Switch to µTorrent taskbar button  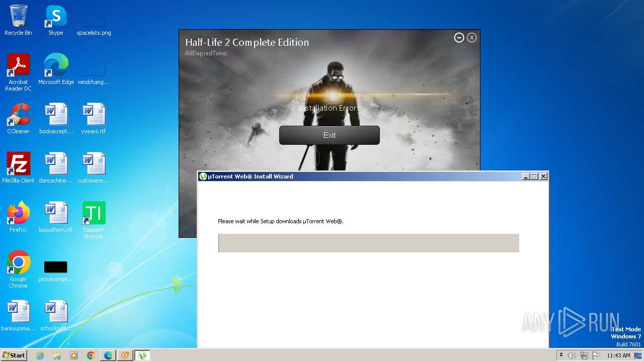(x=142, y=355)
